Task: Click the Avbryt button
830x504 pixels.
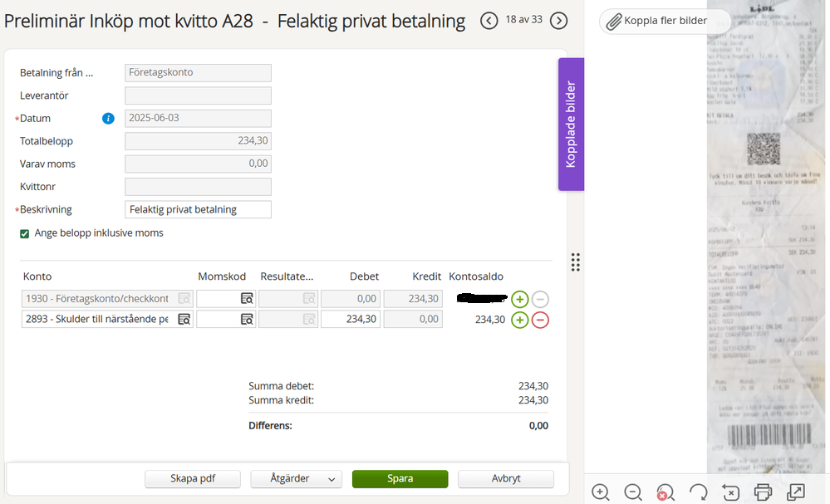Action: [x=505, y=478]
